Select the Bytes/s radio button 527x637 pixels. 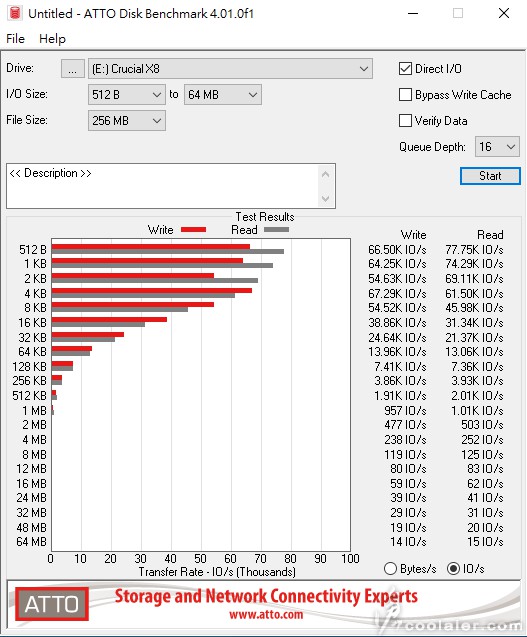[390, 569]
